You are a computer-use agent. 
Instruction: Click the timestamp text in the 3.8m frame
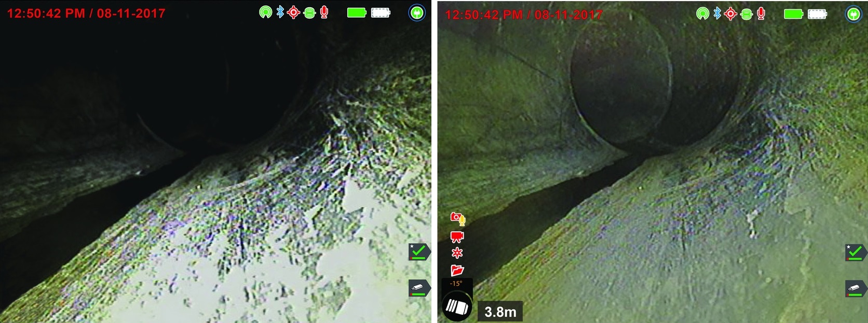pos(524,15)
